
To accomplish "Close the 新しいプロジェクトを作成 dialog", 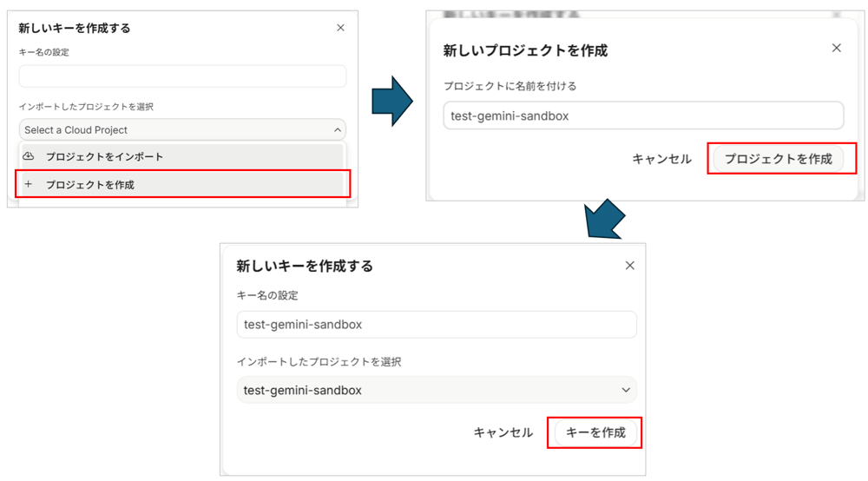I will 836,49.
